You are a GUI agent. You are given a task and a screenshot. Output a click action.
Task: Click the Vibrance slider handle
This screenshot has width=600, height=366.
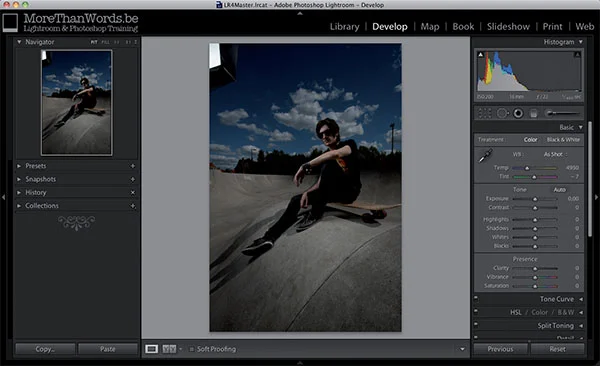535,277
